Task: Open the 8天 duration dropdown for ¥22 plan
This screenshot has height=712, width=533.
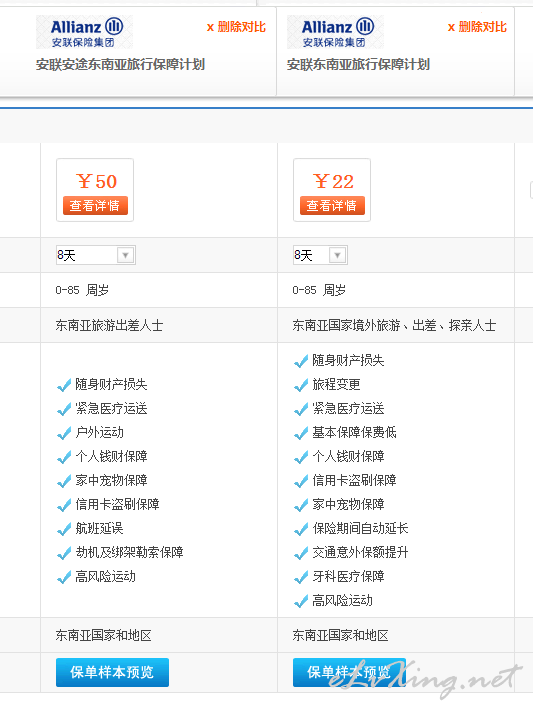Action: tap(320, 255)
